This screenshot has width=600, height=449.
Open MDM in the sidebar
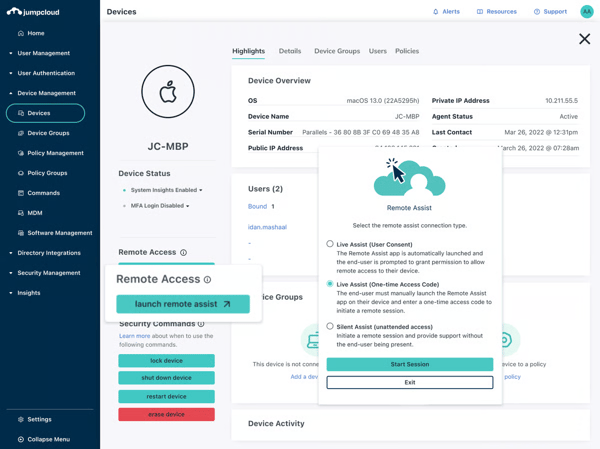click(30, 213)
